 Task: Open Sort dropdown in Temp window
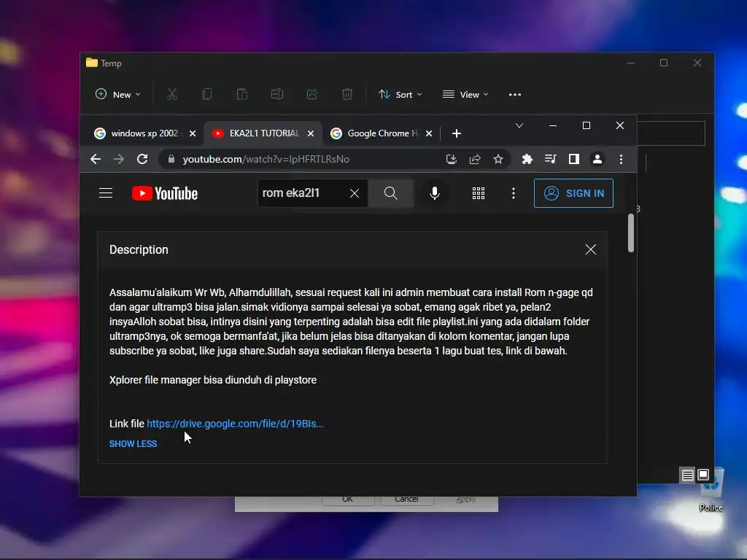tap(400, 94)
